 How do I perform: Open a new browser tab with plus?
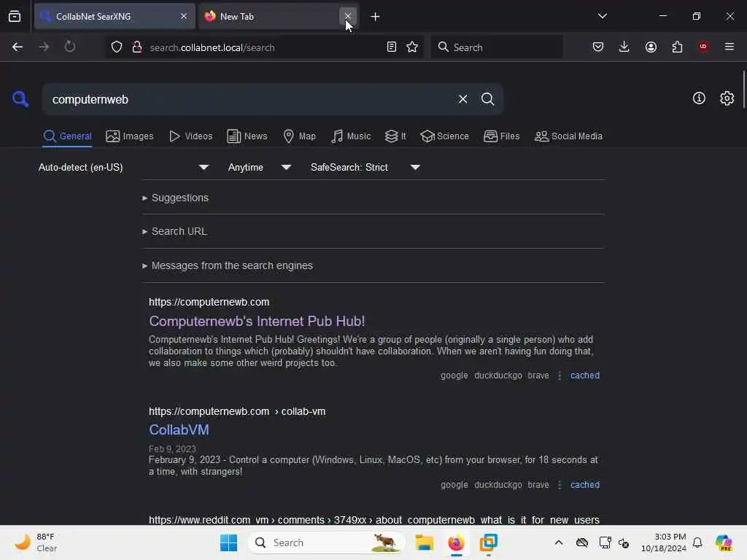(376, 17)
